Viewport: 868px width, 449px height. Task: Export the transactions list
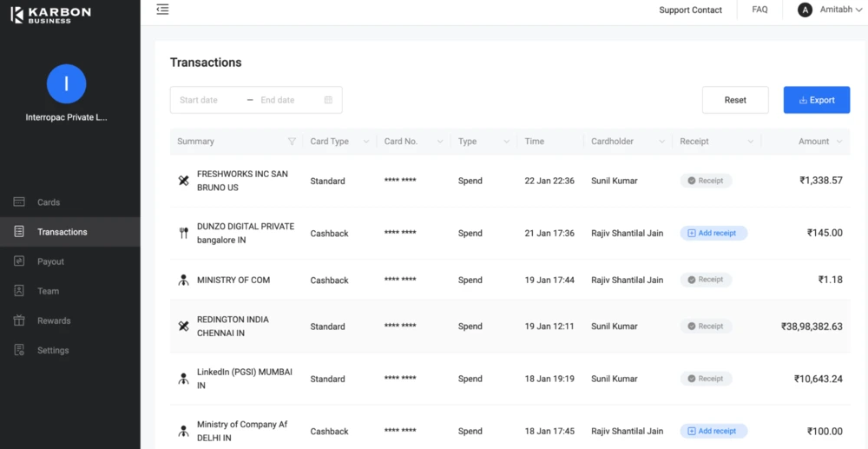point(817,100)
